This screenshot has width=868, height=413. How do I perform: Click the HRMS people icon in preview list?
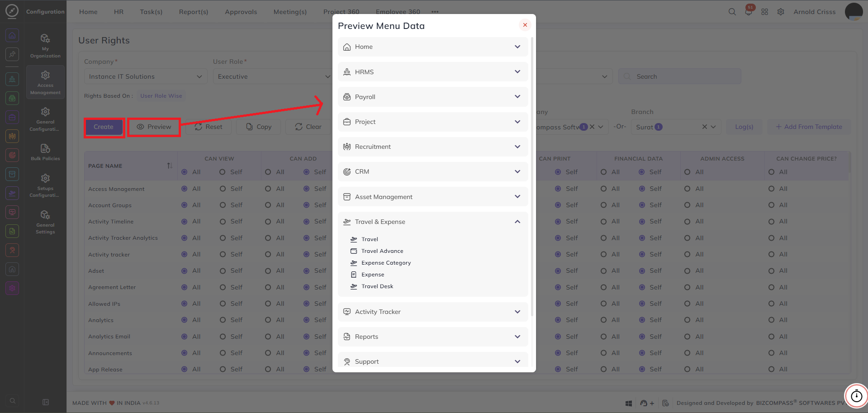(347, 72)
